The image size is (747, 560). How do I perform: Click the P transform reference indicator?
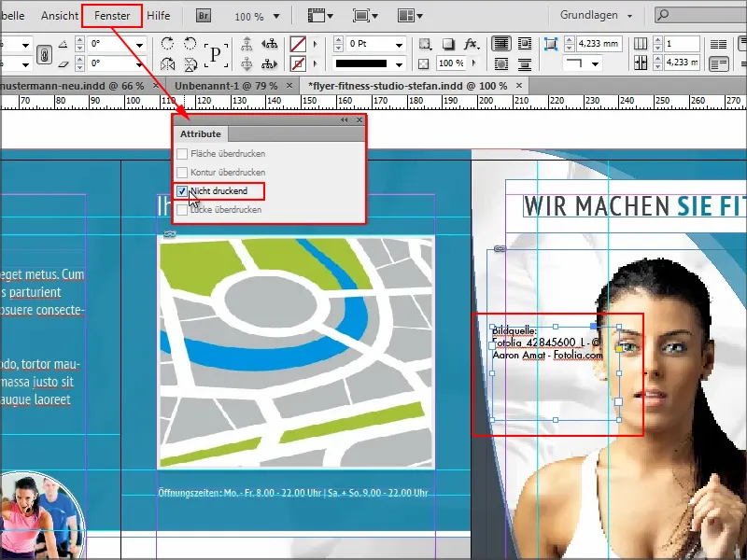point(216,54)
